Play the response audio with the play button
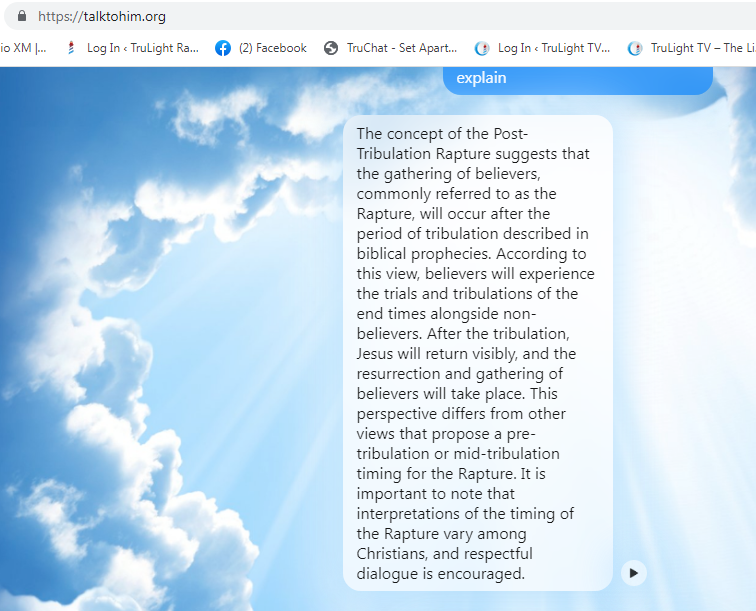The height and width of the screenshot is (611, 756). point(634,573)
